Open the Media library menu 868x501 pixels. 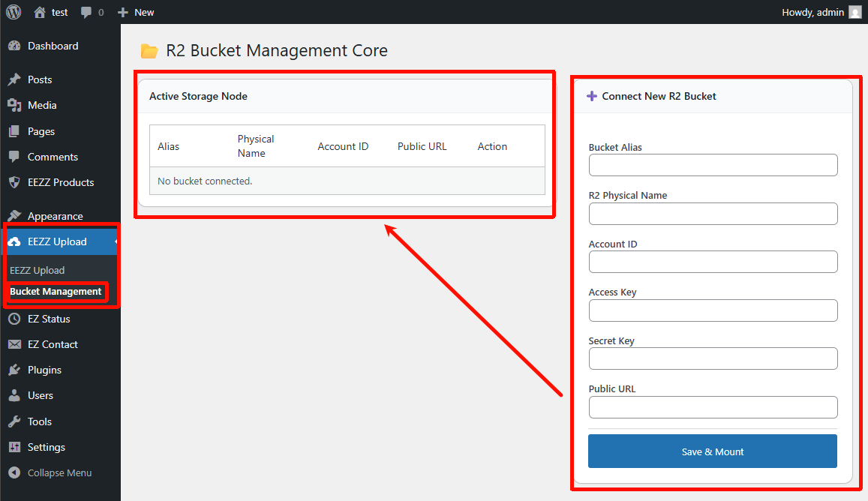[42, 105]
